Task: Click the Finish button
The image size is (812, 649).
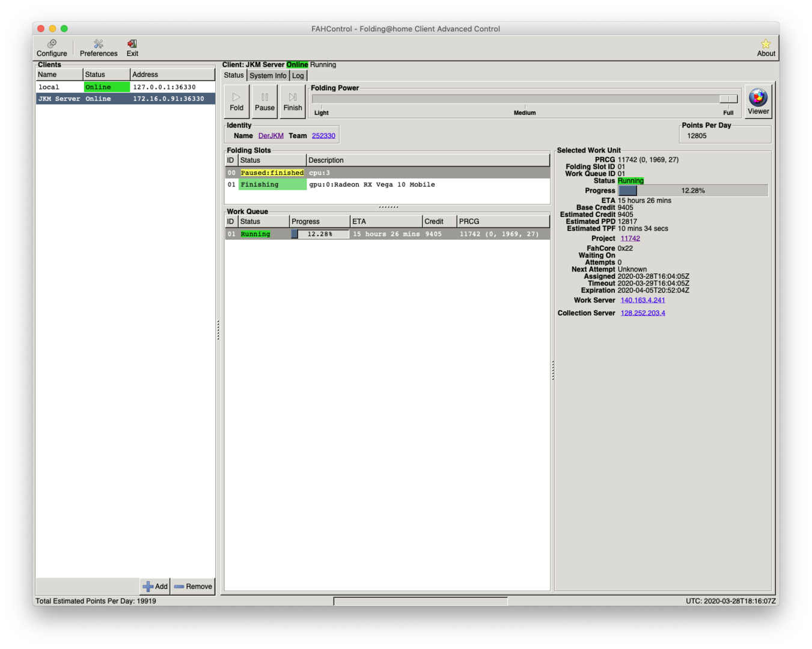Action: point(293,101)
